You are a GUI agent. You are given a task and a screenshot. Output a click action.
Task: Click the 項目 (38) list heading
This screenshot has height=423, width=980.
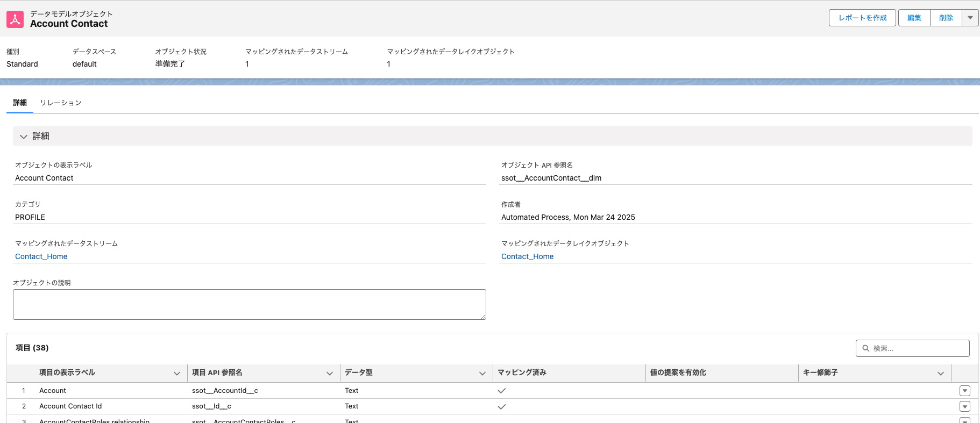pyautogui.click(x=32, y=348)
